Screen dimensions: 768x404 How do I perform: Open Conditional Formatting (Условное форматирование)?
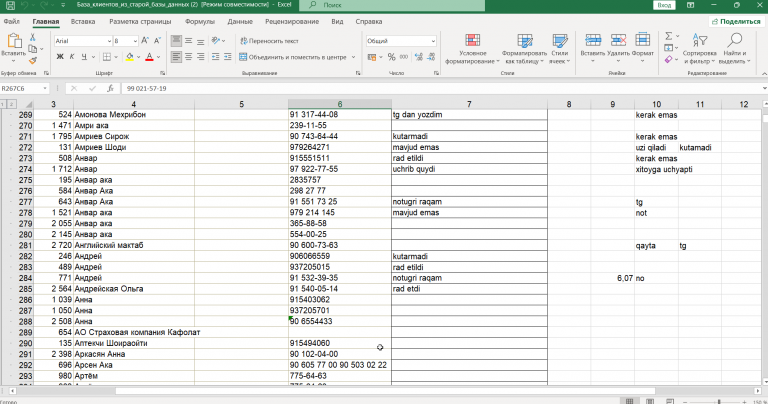[x=472, y=48]
